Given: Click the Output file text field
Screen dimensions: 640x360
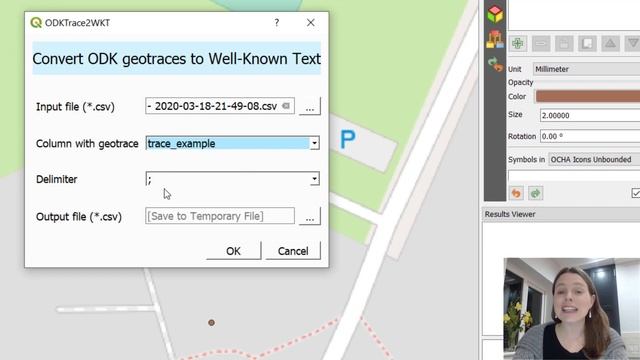Looking at the screenshot, I should click(220, 216).
